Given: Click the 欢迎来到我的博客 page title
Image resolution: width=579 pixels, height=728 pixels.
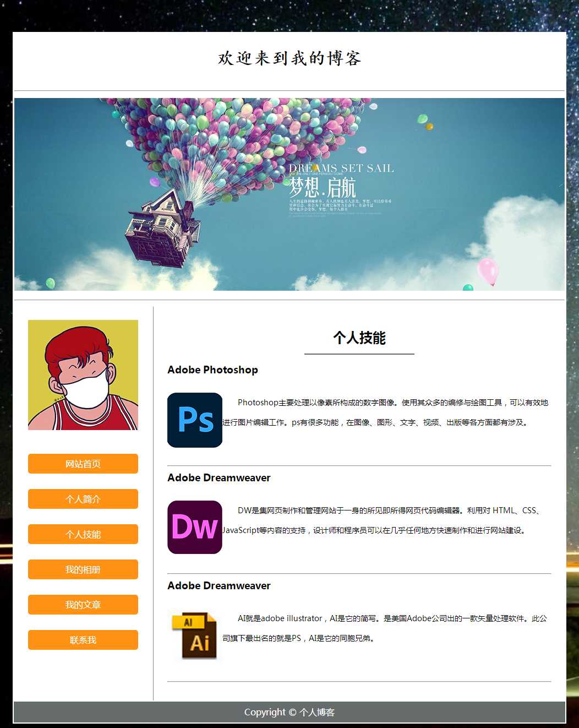Looking at the screenshot, I should [289, 58].
